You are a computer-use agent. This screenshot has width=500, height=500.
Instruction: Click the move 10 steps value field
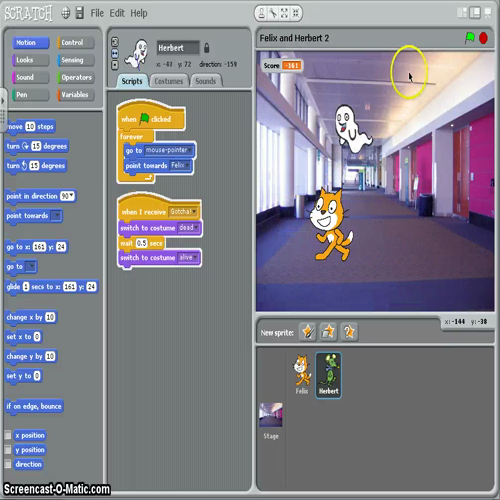pyautogui.click(x=30, y=127)
